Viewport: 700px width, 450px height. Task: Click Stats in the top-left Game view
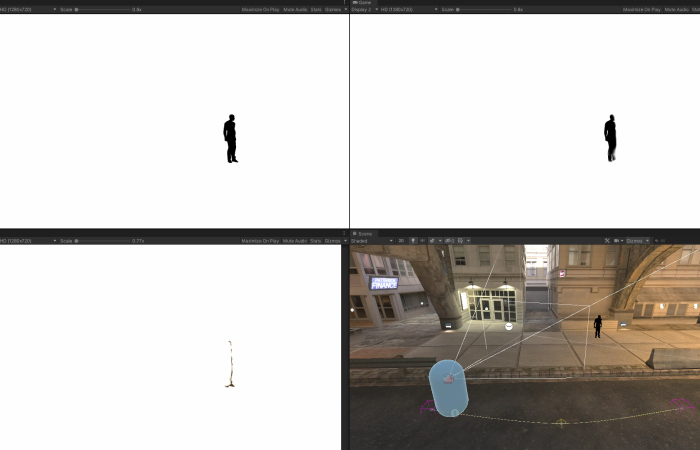pos(316,9)
